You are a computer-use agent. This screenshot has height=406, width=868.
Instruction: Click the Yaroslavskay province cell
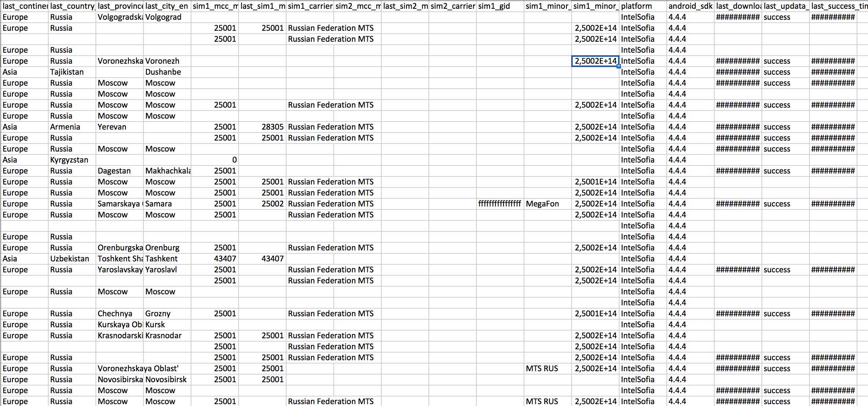pyautogui.click(x=120, y=270)
